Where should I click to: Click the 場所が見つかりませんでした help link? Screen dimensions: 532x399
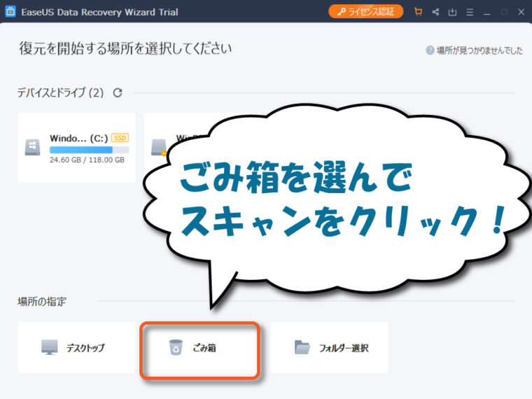coord(479,50)
